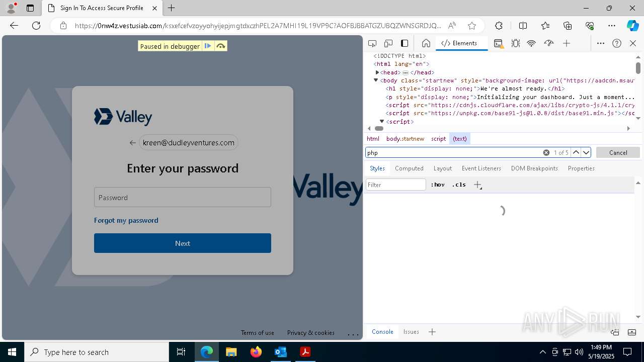Open the browser Extensions icon
The height and width of the screenshot is (362, 644).
coord(499,26)
